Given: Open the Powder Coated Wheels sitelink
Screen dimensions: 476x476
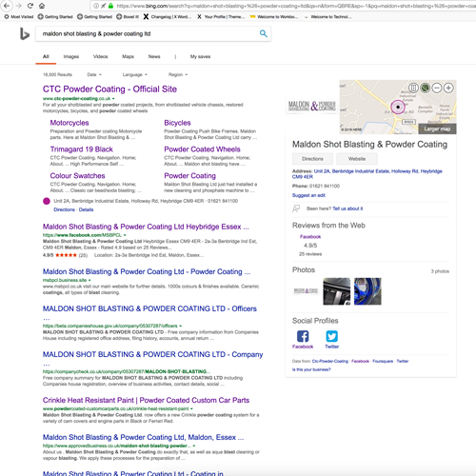Looking at the screenshot, I should 202,149.
